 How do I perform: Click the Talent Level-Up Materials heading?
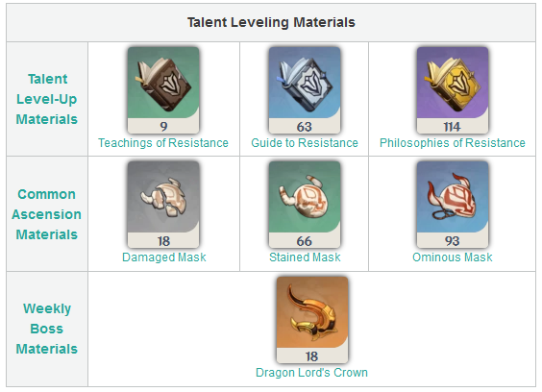pyautogui.click(x=47, y=99)
